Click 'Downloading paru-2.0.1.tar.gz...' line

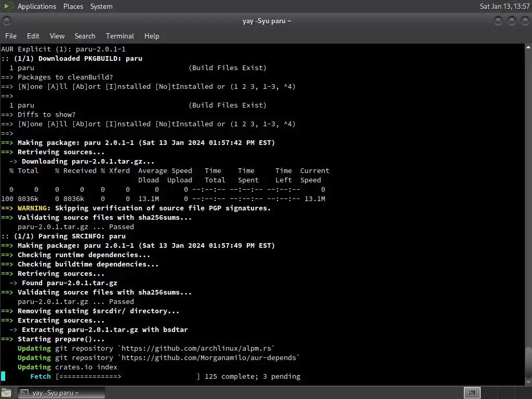pos(88,162)
